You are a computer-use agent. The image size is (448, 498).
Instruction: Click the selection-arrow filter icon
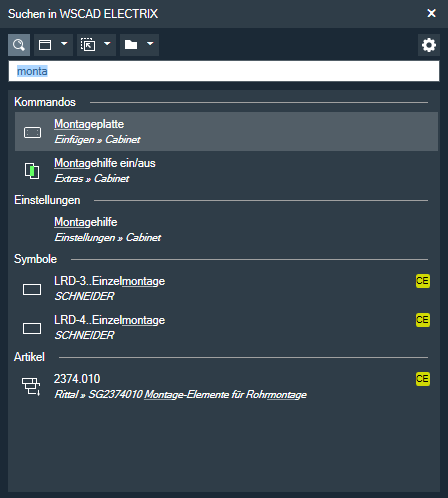(88, 45)
